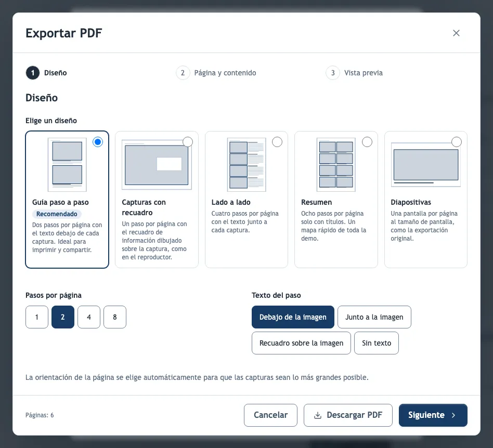Image resolution: width=493 pixels, height=448 pixels.
Task: Click the chevron arrow on Siguiente
Action: click(453, 415)
